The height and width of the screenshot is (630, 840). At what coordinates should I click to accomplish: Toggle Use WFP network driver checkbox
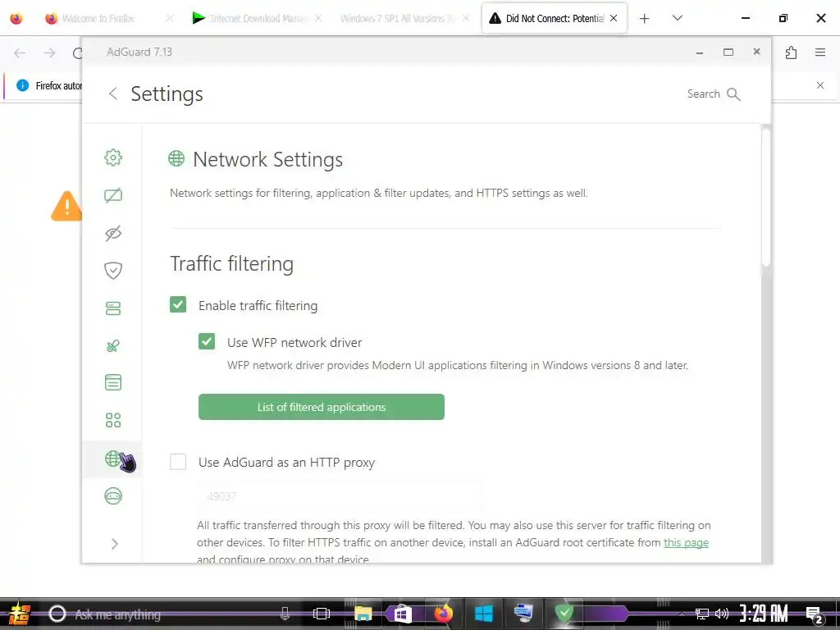207,342
